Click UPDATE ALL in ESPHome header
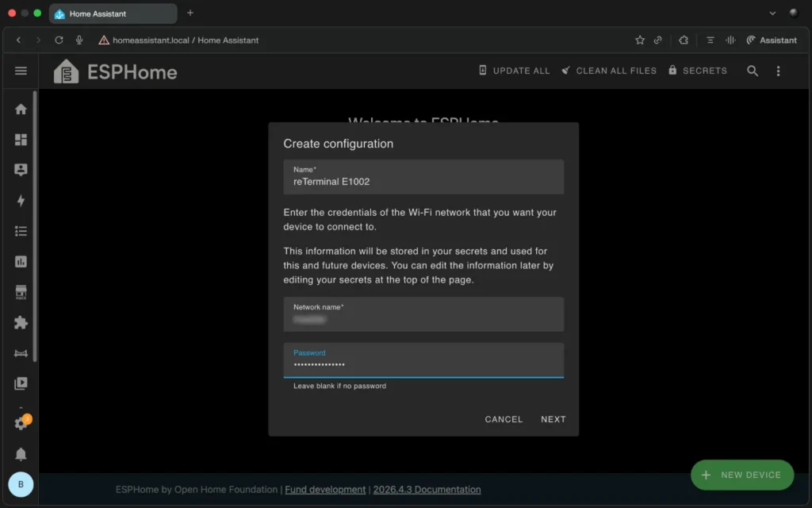The width and height of the screenshot is (812, 508). click(514, 71)
